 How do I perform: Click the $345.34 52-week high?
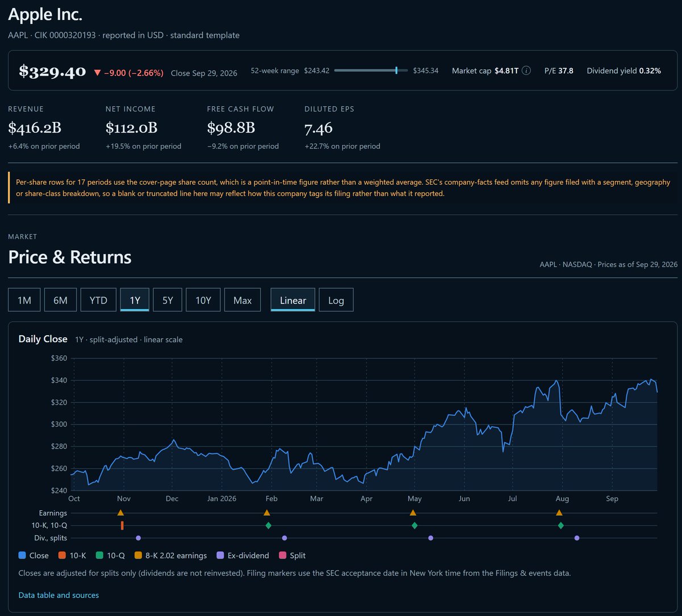tap(426, 71)
